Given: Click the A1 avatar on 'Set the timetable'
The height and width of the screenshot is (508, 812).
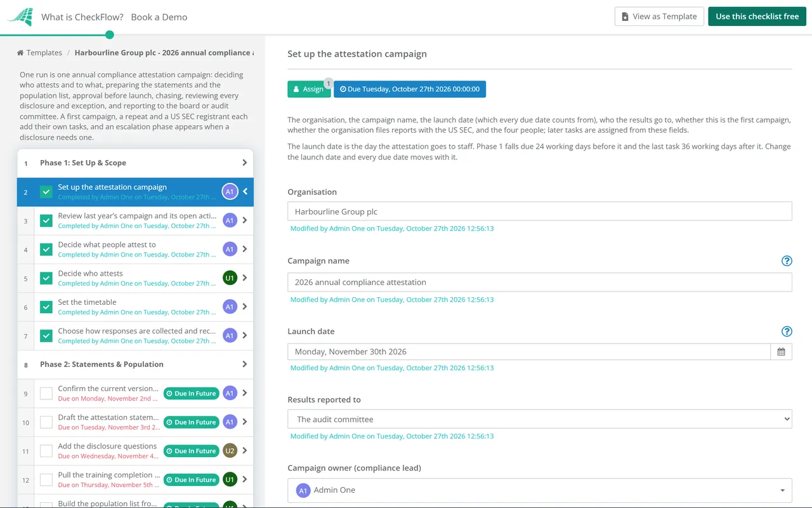Looking at the screenshot, I should (230, 307).
